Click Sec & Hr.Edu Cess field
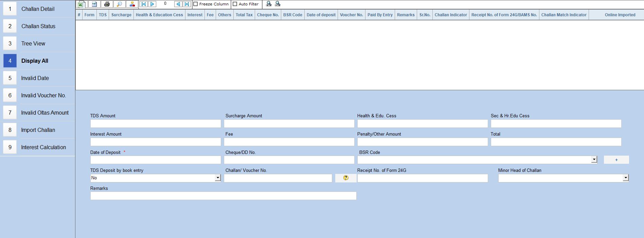Screen dimensions: 644x238 point(556,123)
